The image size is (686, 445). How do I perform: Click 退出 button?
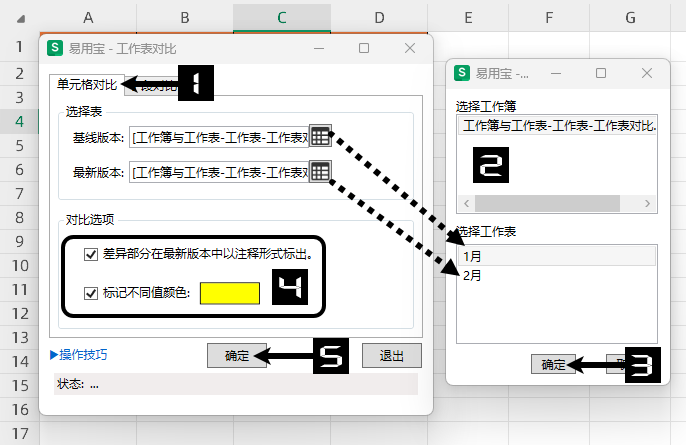tap(392, 355)
